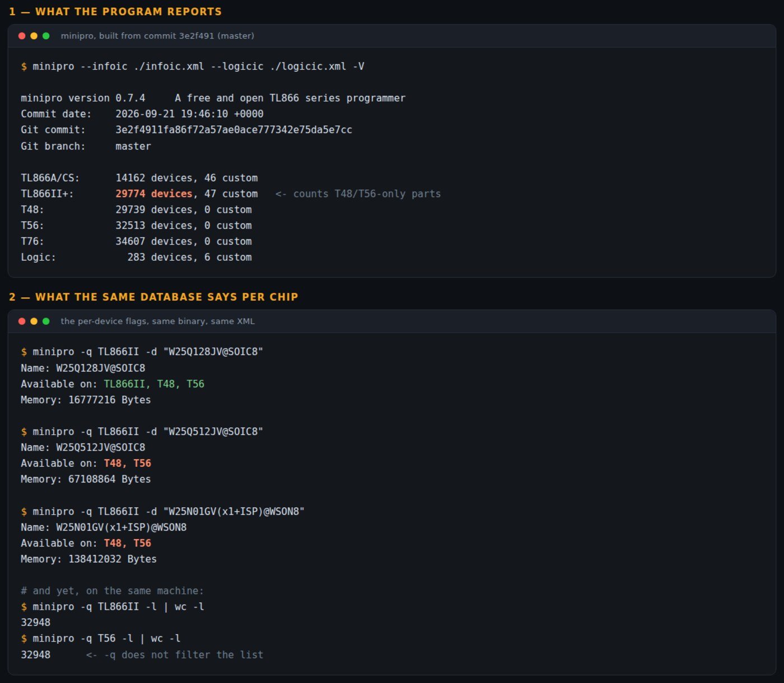The width and height of the screenshot is (784, 683).
Task: Click the red dot in the per-device flags terminal
Action: 22,321
